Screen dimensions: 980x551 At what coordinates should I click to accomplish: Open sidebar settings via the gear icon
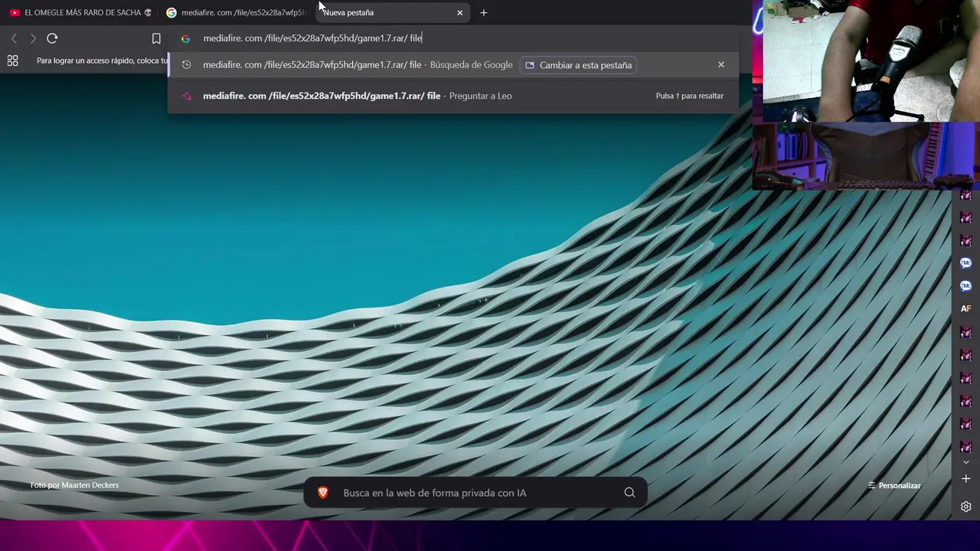click(965, 507)
